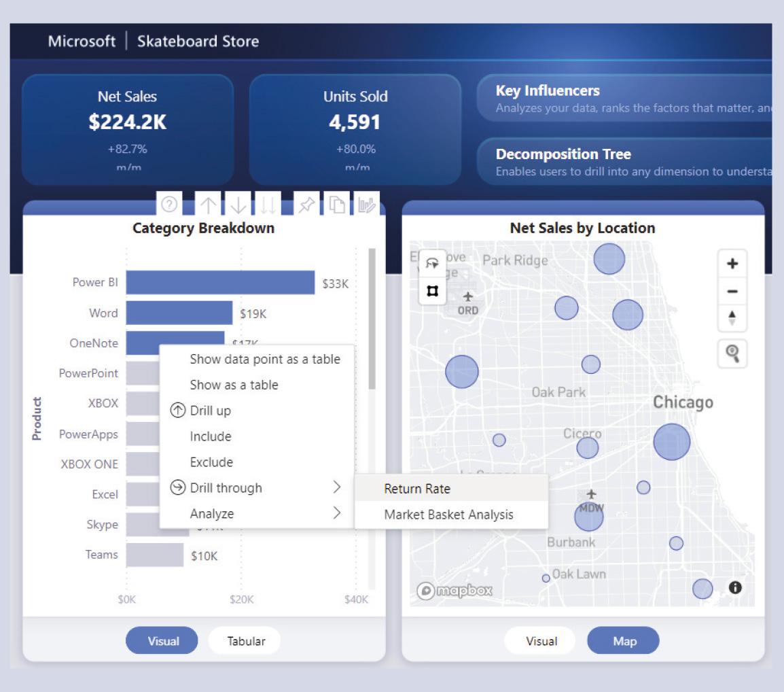Expand Analyze submenu chevron
784x692 pixels.
337,513
